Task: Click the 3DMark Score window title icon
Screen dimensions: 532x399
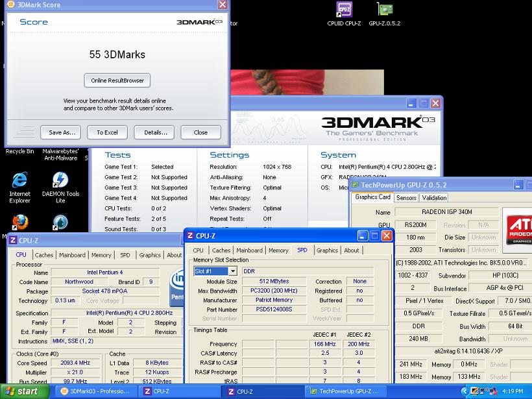Action: point(11,5)
